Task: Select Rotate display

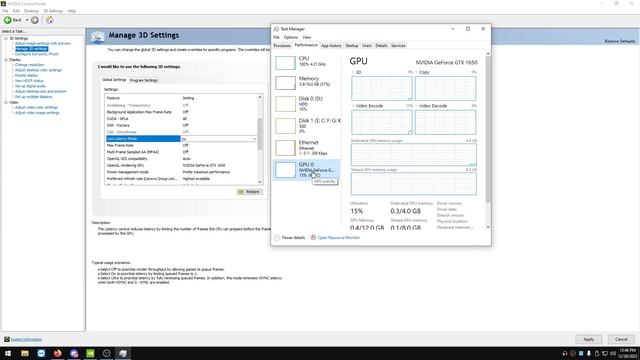Action: 27,75
